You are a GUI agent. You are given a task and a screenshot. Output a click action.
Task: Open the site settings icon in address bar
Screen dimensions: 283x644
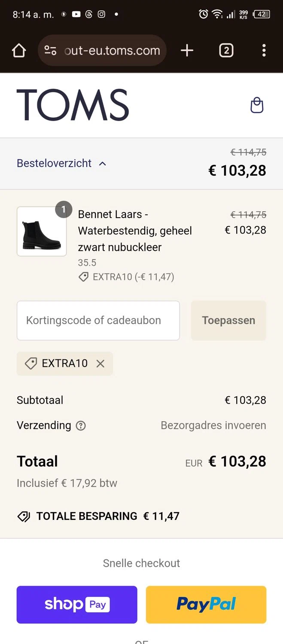51,51
